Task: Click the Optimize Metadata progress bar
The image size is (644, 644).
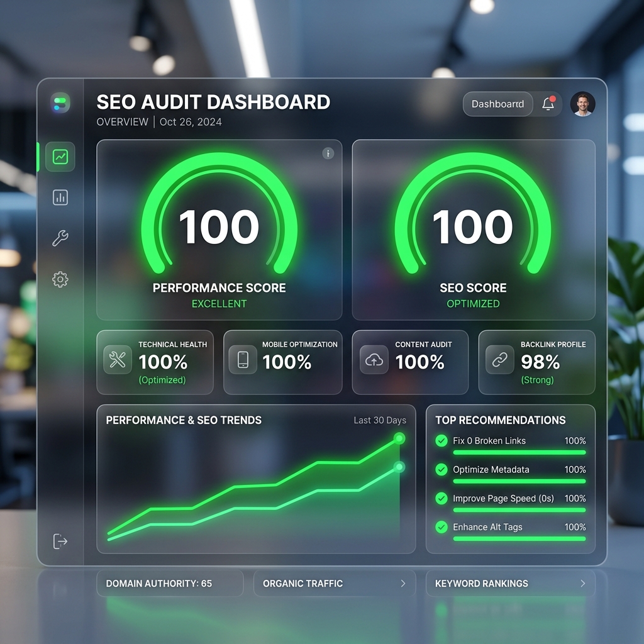Action: coord(519,481)
